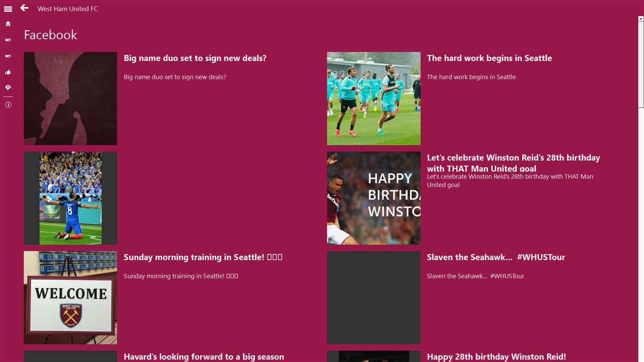Viewport: 644px width, 362px height.
Task: Open bold headline 'Big name duo set to sign new deals?'
Action: click(195, 58)
